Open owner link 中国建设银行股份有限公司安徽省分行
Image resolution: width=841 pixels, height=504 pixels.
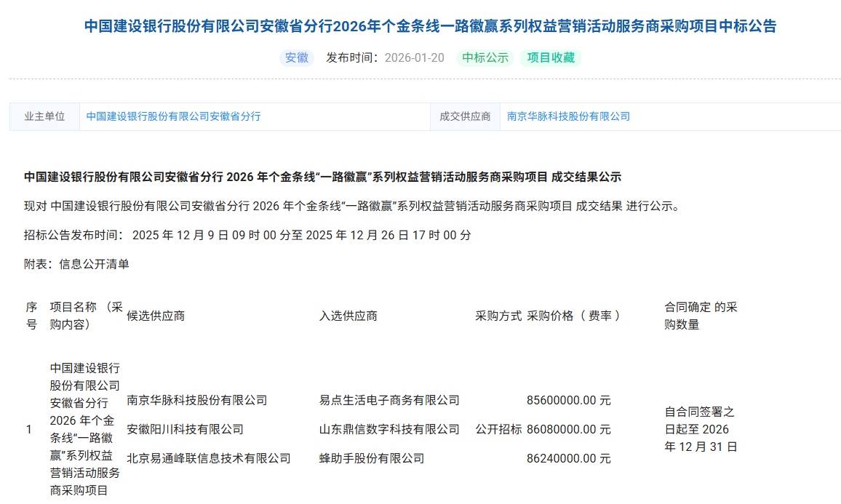click(x=173, y=116)
